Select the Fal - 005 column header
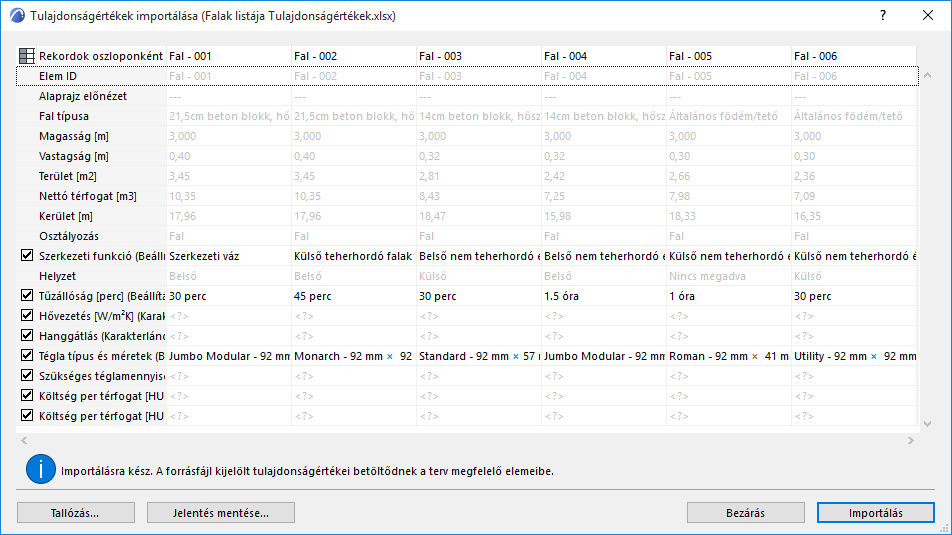Screen dimensions: 952x535 729,56
